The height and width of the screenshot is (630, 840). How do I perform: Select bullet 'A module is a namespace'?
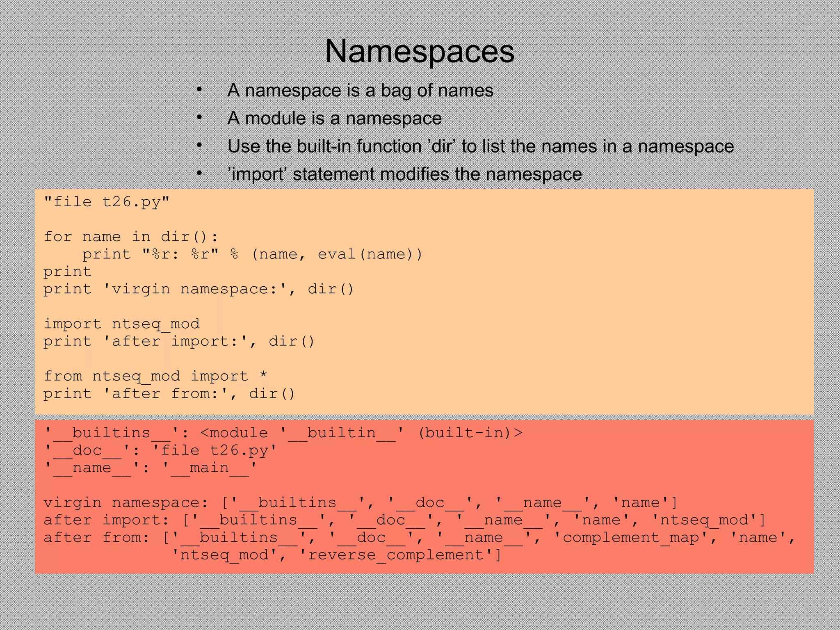pos(334,119)
